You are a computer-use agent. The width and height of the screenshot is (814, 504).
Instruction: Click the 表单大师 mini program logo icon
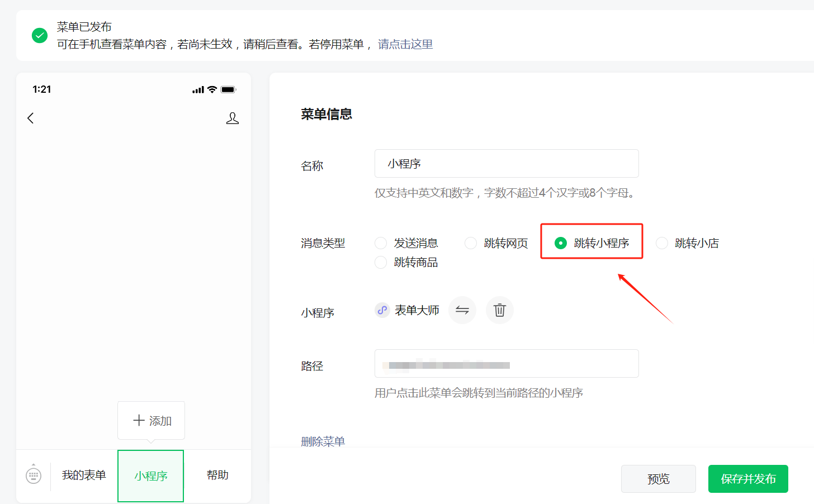point(382,310)
